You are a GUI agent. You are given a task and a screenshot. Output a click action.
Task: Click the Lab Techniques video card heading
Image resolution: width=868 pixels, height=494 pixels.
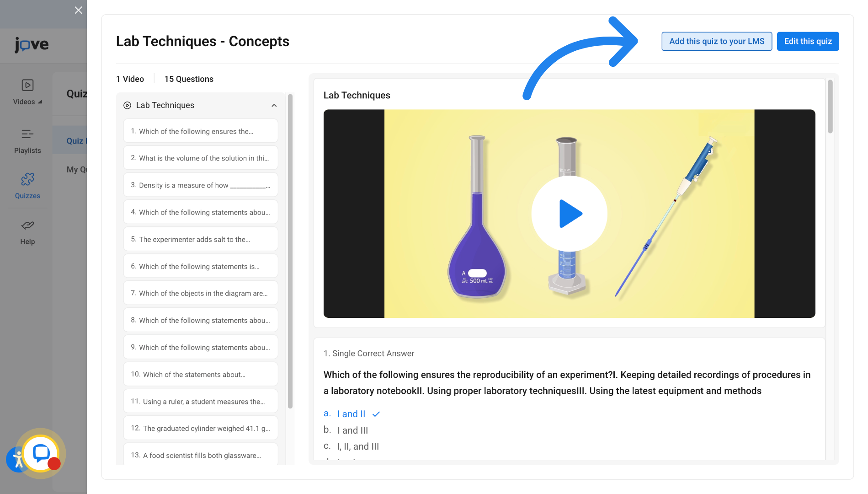click(357, 95)
